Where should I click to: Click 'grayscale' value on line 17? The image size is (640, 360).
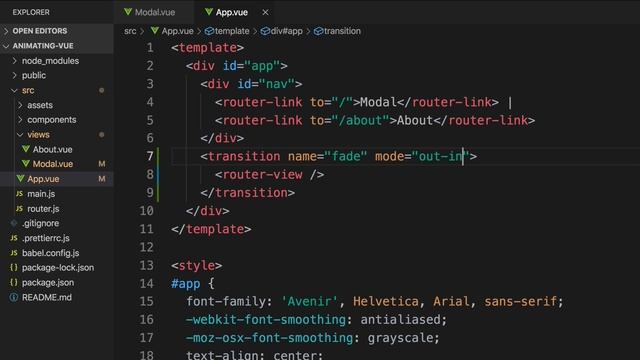(400, 338)
